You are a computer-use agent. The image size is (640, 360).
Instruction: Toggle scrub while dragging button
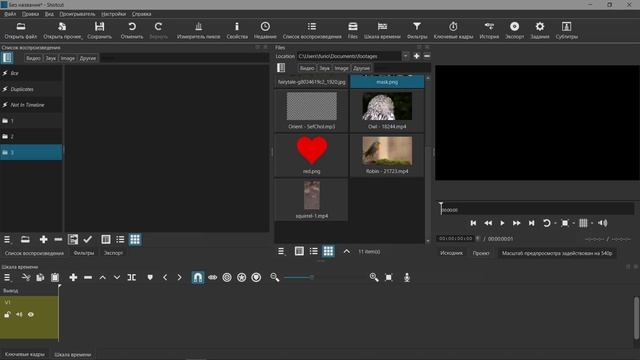213,278
